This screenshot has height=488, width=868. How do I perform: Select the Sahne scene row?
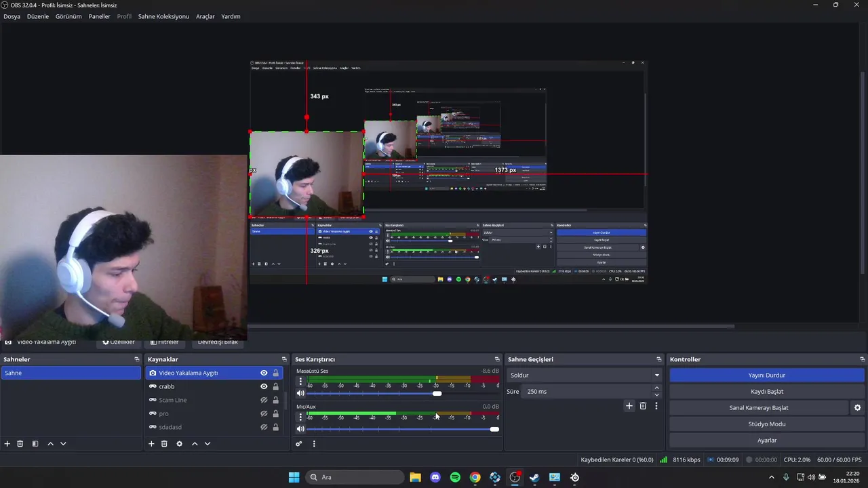(71, 373)
